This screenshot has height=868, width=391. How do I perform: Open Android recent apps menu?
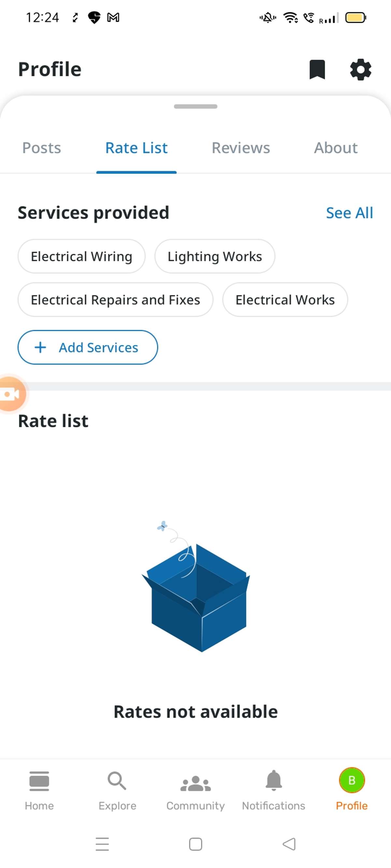[x=102, y=844]
